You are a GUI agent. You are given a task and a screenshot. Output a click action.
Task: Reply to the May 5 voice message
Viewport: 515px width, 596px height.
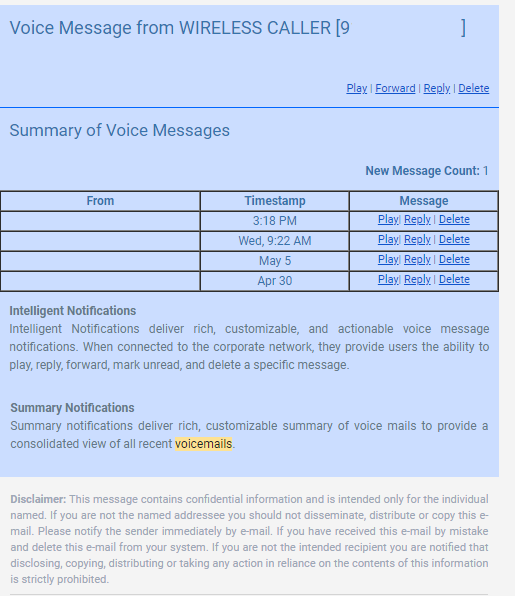click(x=417, y=259)
